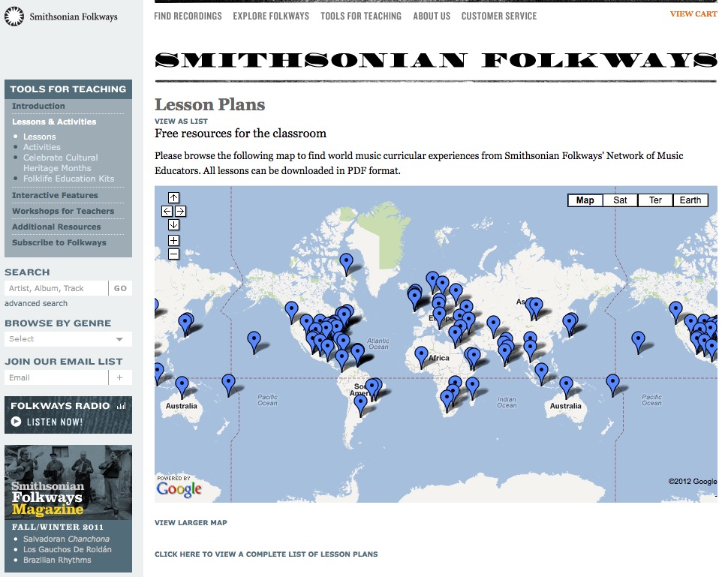Open About Us menu
This screenshot has height=577, width=728.
pos(432,16)
